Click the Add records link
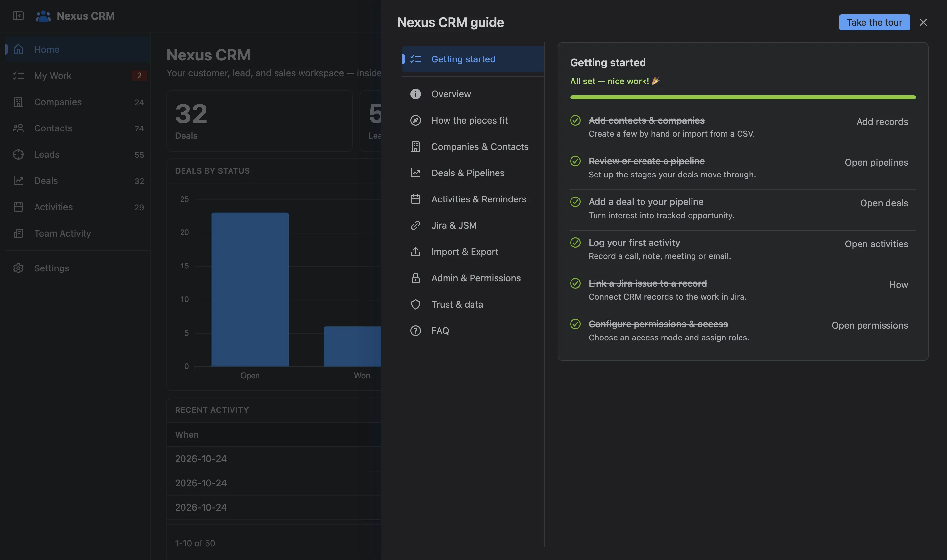 point(882,122)
